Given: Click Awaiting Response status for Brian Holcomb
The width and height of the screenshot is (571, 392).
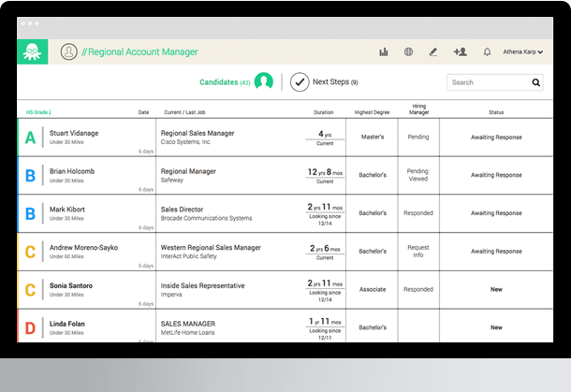Looking at the screenshot, I should pyautogui.click(x=496, y=175).
